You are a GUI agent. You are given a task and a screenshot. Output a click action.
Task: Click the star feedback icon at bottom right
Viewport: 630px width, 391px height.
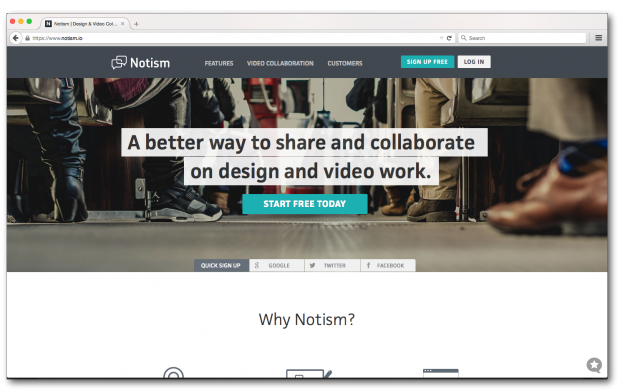(594, 365)
